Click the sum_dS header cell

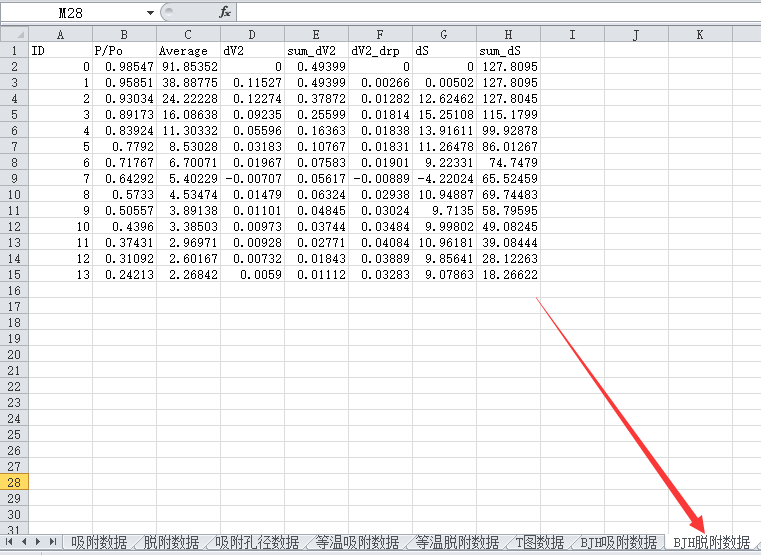pyautogui.click(x=509, y=50)
